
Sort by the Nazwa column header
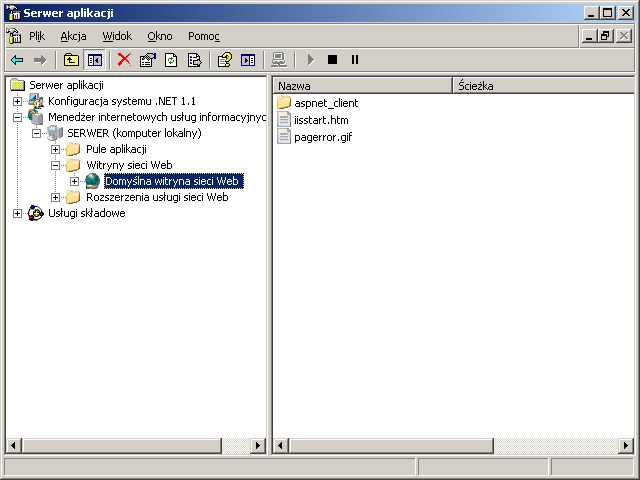[x=362, y=86]
